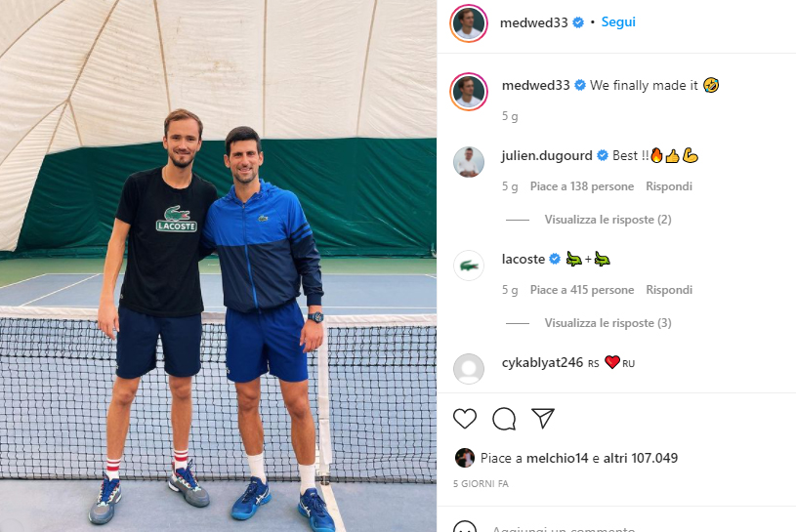The height and width of the screenshot is (532, 796).
Task: Click the julien.dugourd commenter avatar
Action: (469, 162)
